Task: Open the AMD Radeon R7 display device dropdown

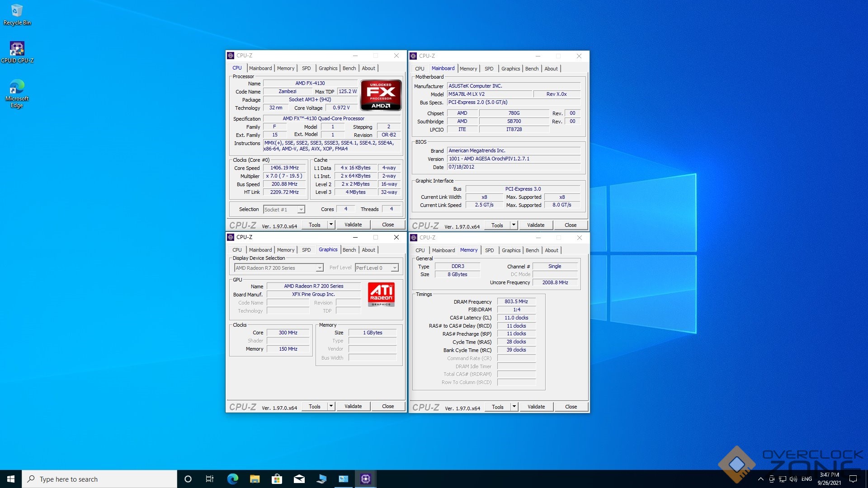Action: tap(319, 268)
